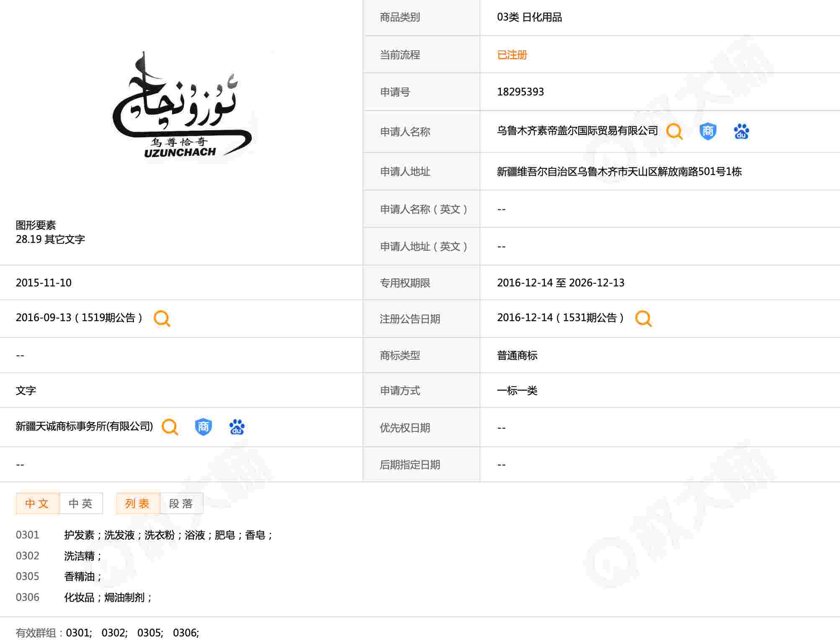Click blue shield 商 icon beside applicant name

point(708,131)
